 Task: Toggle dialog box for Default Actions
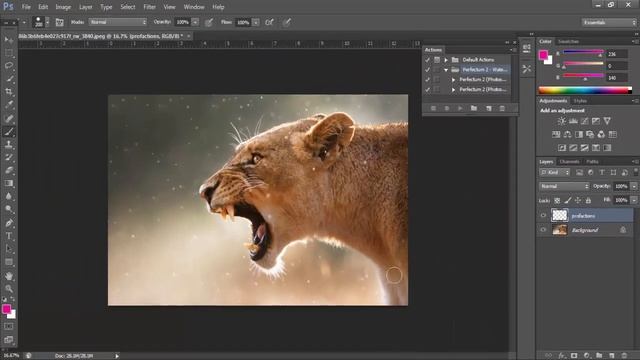tap(437, 60)
